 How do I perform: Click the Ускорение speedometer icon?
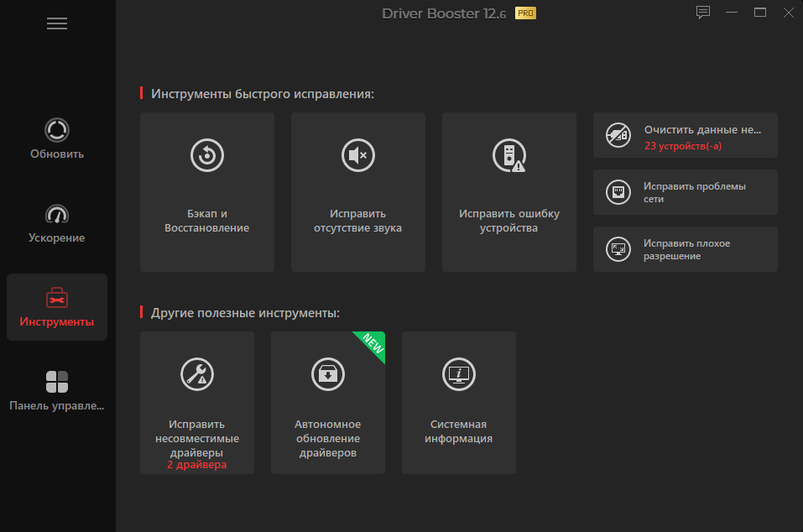pyautogui.click(x=56, y=215)
